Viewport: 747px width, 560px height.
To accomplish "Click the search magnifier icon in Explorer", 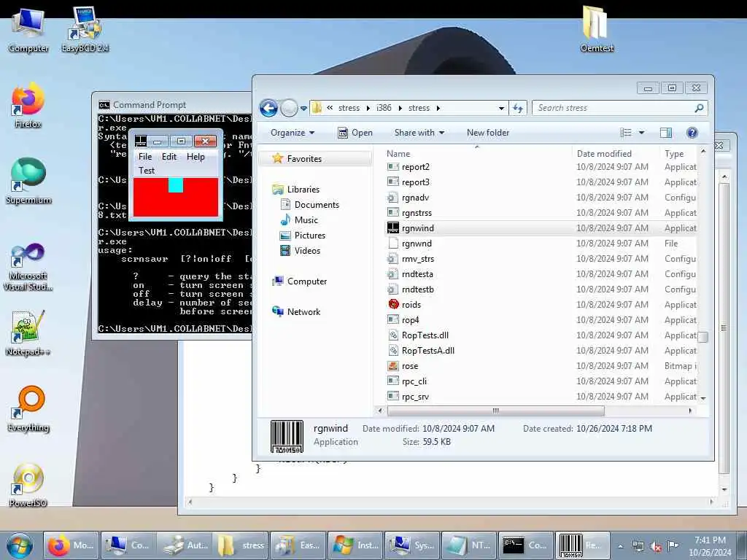I will tap(699, 108).
